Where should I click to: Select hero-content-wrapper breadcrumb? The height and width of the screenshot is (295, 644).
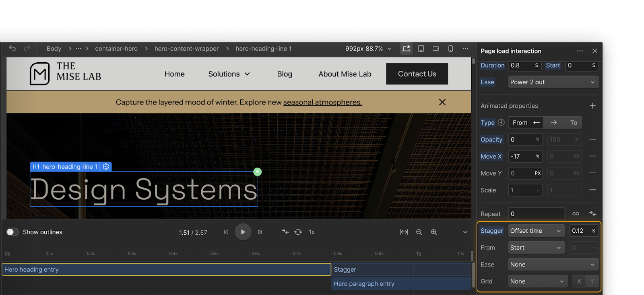point(187,49)
